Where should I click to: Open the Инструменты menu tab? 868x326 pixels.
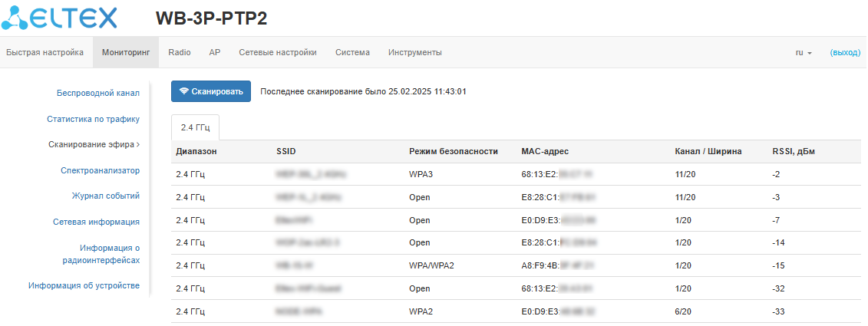pos(414,53)
